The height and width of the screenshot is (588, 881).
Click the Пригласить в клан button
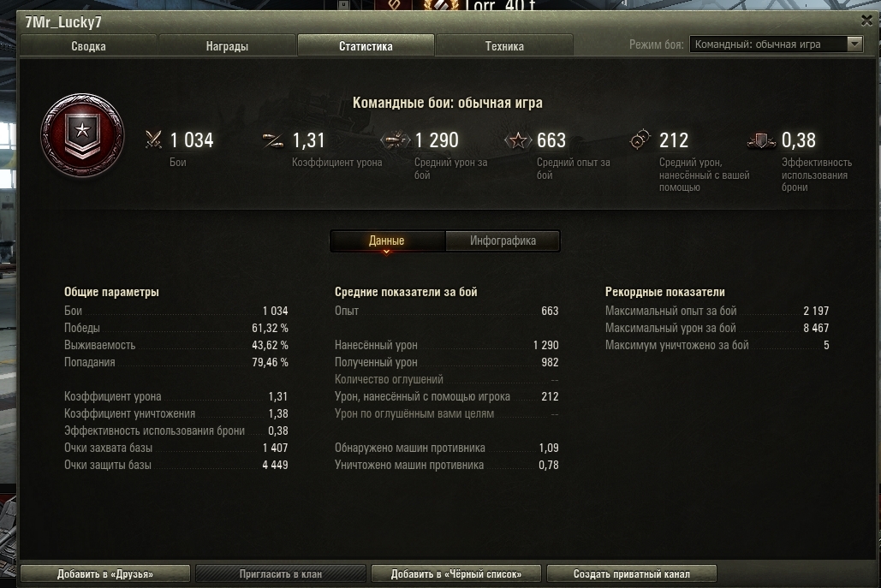[x=280, y=573]
